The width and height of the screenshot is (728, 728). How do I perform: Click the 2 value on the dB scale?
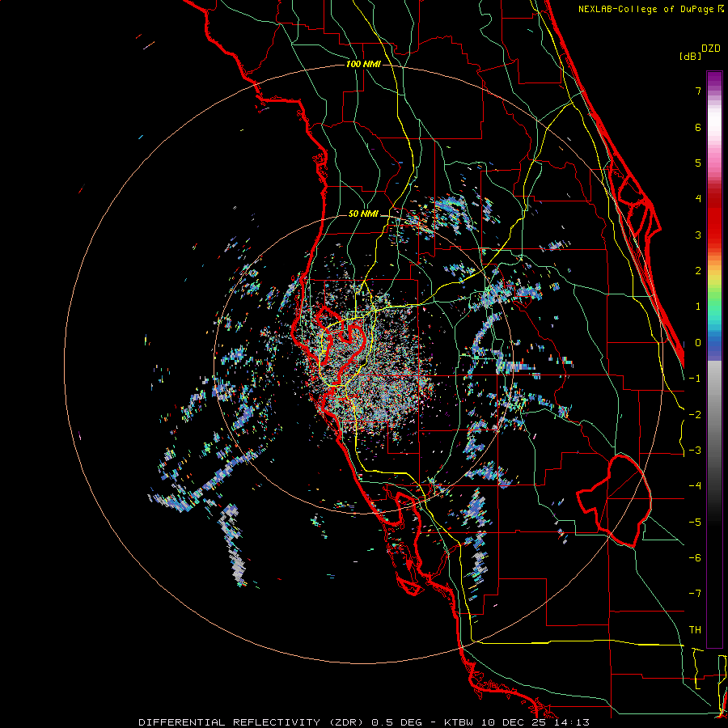[x=698, y=271]
